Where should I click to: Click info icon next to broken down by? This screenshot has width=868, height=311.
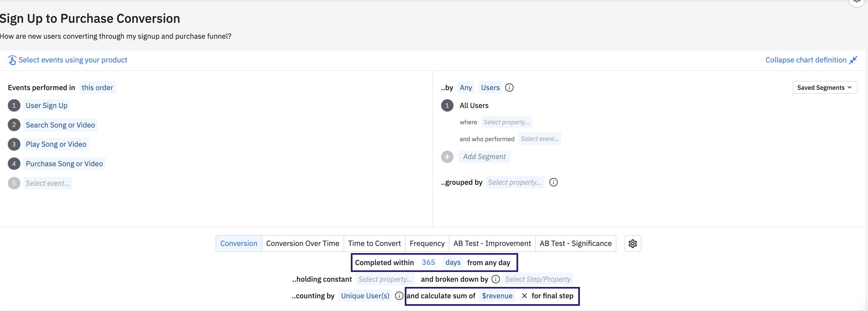(495, 279)
